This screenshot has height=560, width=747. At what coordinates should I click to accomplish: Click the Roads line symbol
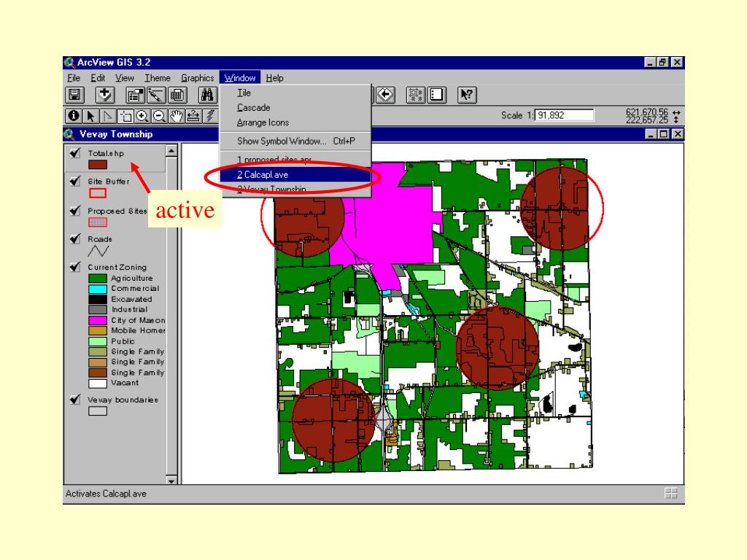click(x=98, y=251)
